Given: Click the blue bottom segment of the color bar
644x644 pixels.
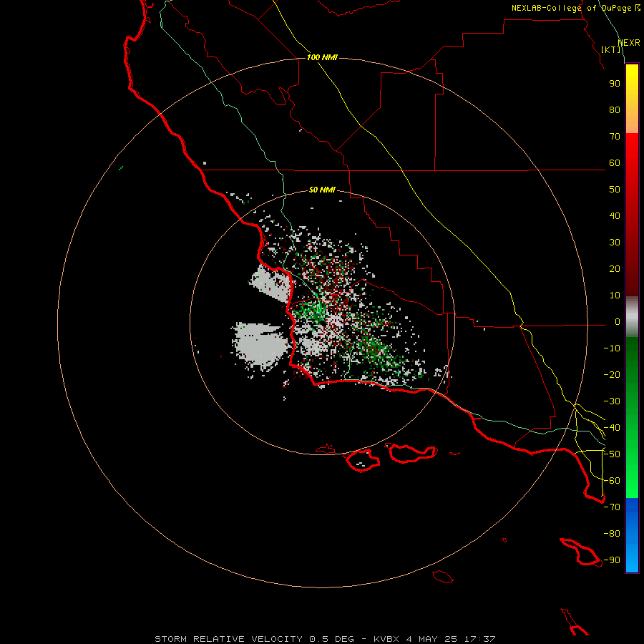Looking at the screenshot, I should (x=632, y=535).
